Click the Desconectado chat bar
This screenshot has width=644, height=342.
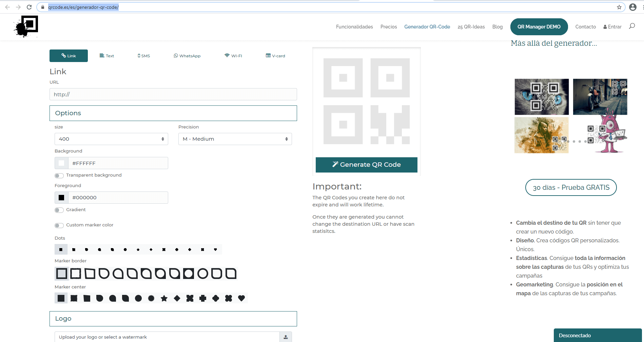click(598, 335)
